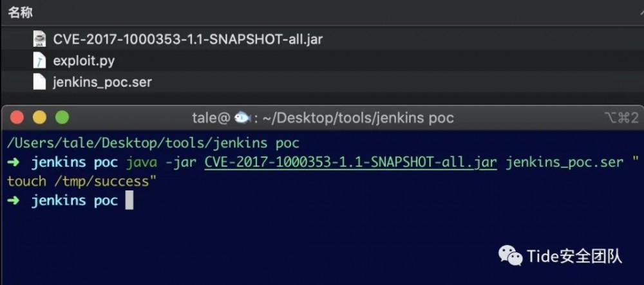Image resolution: width=644 pixels, height=285 pixels.
Task: Minimize the terminal with yellow button
Action: click(x=39, y=118)
